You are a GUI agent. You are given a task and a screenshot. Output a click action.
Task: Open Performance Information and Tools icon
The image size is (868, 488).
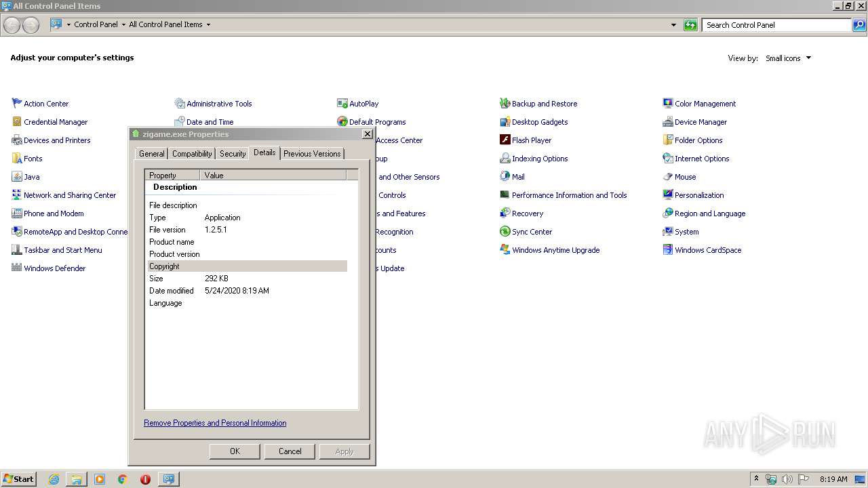[505, 195]
